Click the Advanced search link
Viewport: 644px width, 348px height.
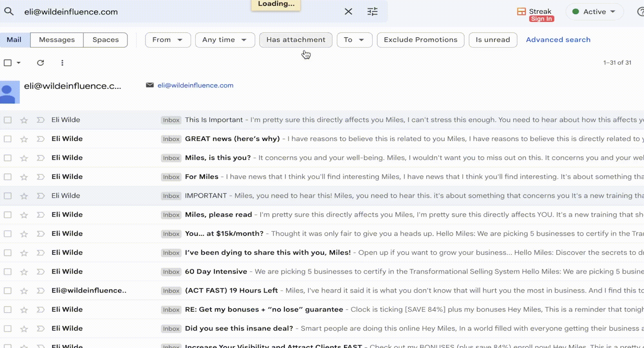pos(558,40)
